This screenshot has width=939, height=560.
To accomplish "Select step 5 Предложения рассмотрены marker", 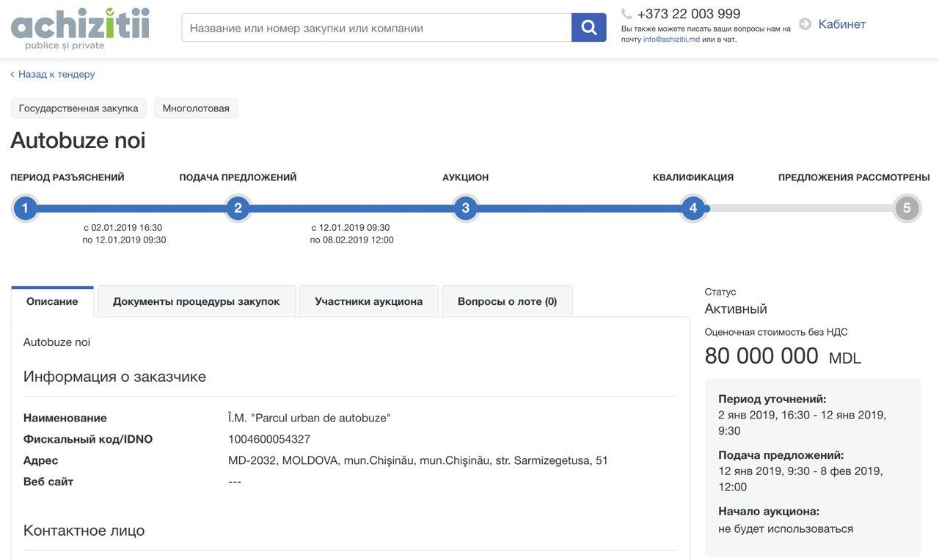I will pos(907,208).
